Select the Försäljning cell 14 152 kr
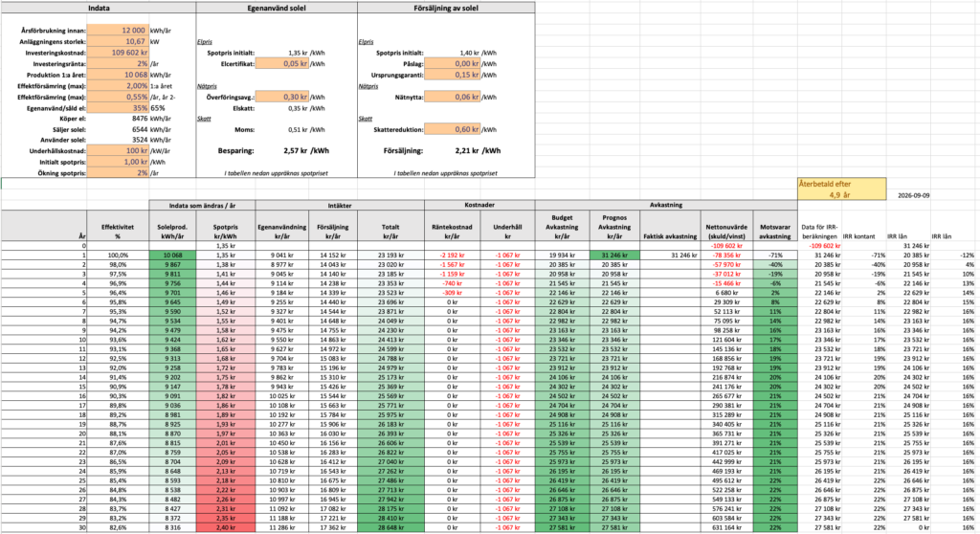 333,256
